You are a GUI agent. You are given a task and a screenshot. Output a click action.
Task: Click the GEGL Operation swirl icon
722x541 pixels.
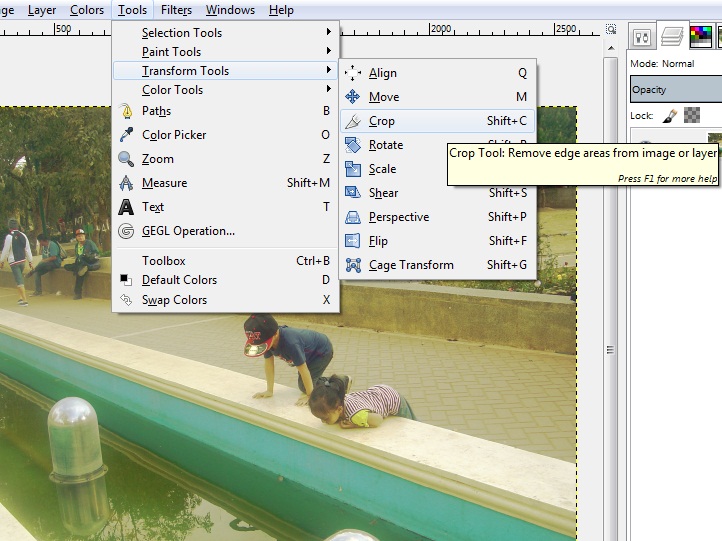coord(126,231)
